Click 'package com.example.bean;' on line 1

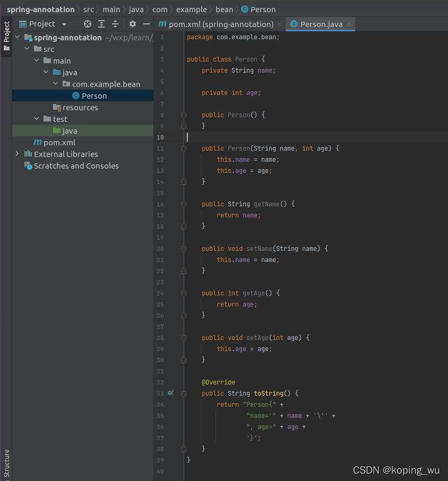tap(233, 37)
